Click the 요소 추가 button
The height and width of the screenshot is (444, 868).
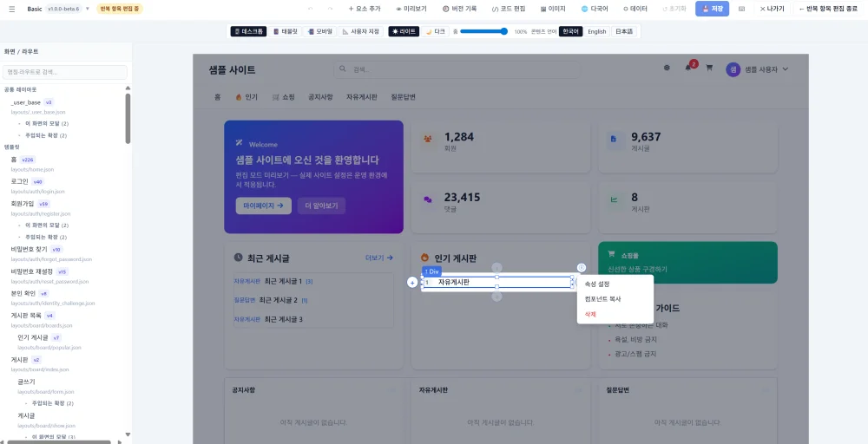click(365, 9)
